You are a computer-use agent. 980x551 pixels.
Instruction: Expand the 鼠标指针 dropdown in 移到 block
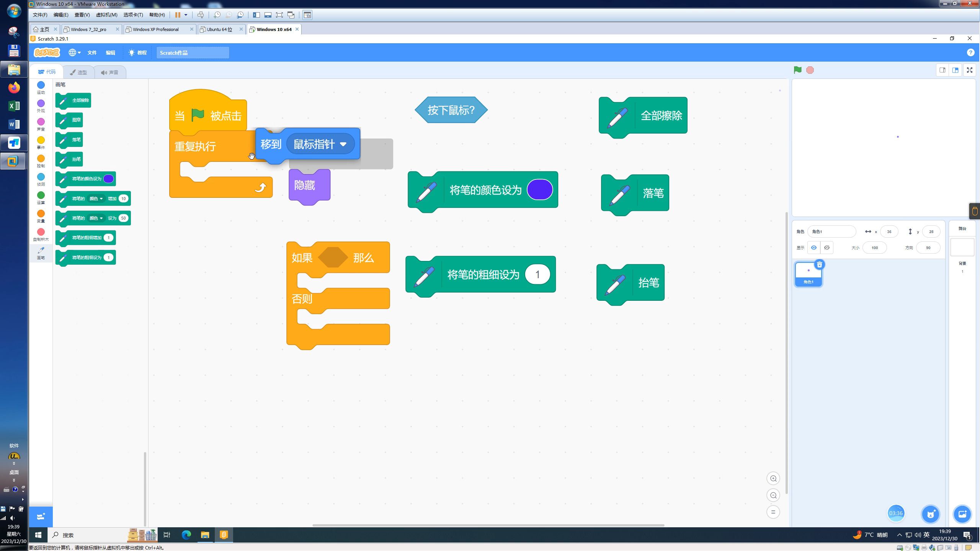point(343,144)
